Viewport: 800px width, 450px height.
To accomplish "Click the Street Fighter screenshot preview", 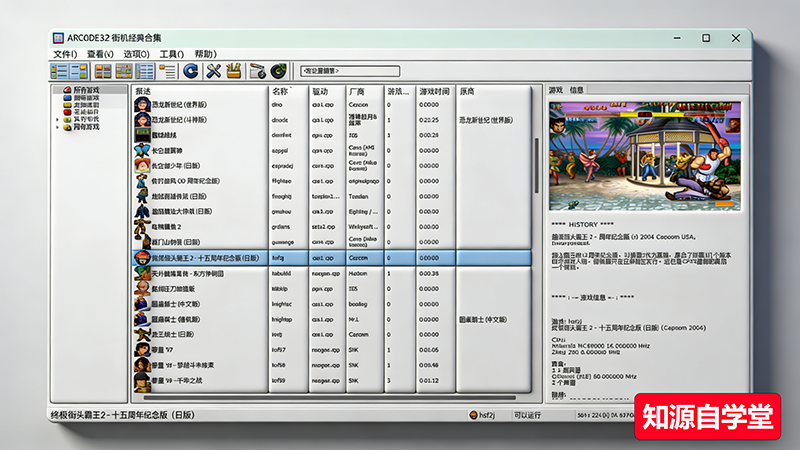I will tap(644, 155).
